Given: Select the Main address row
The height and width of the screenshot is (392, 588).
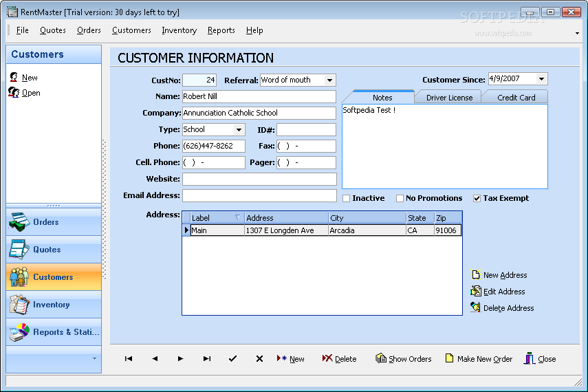Looking at the screenshot, I should (322, 230).
